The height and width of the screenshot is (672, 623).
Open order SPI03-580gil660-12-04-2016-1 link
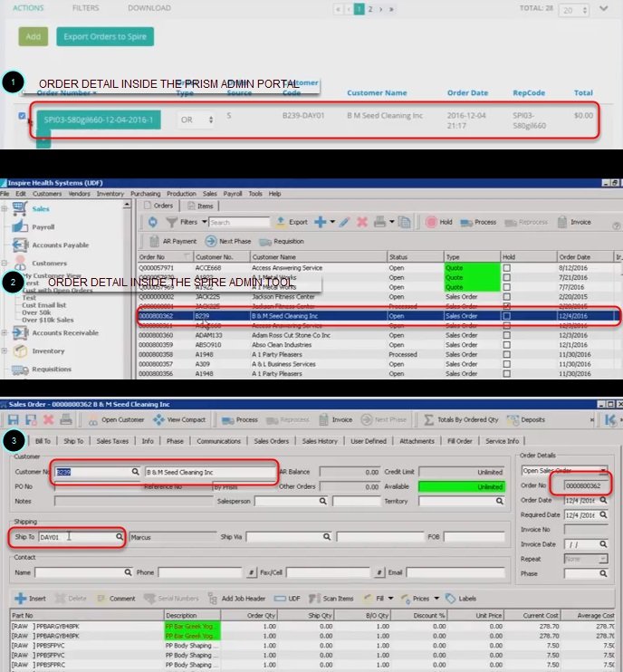[x=99, y=120]
